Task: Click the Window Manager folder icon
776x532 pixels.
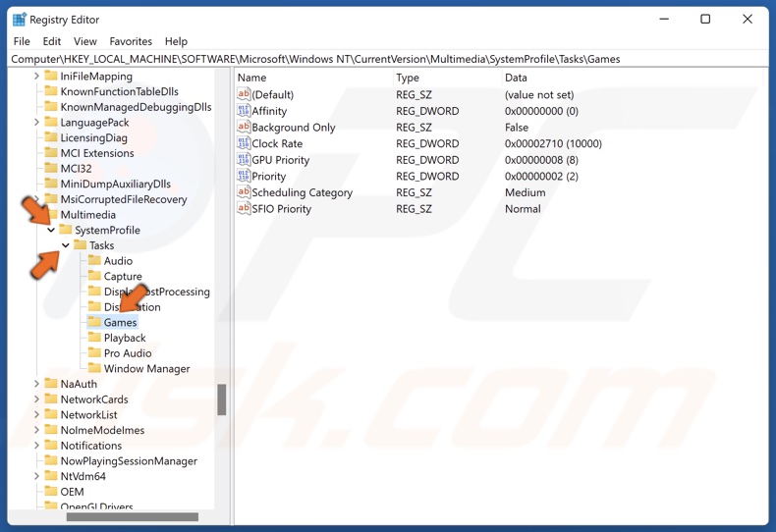Action: pos(94,368)
